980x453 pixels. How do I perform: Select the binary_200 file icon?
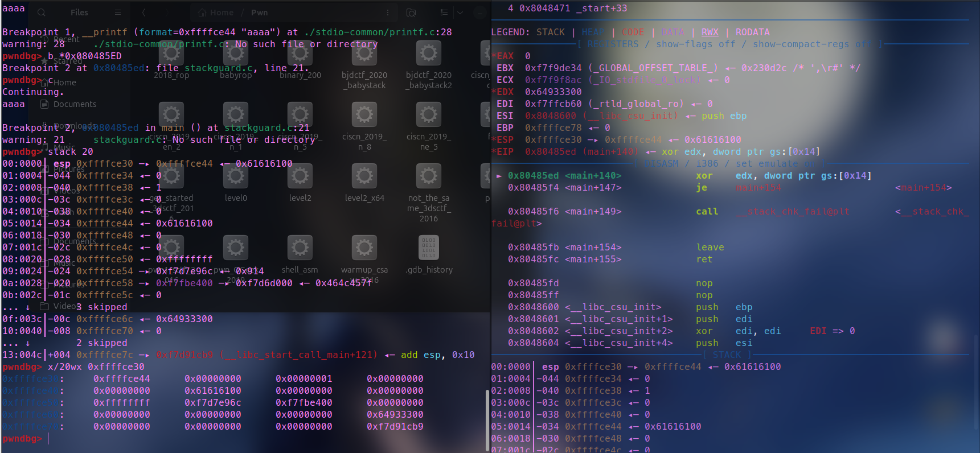click(300, 53)
